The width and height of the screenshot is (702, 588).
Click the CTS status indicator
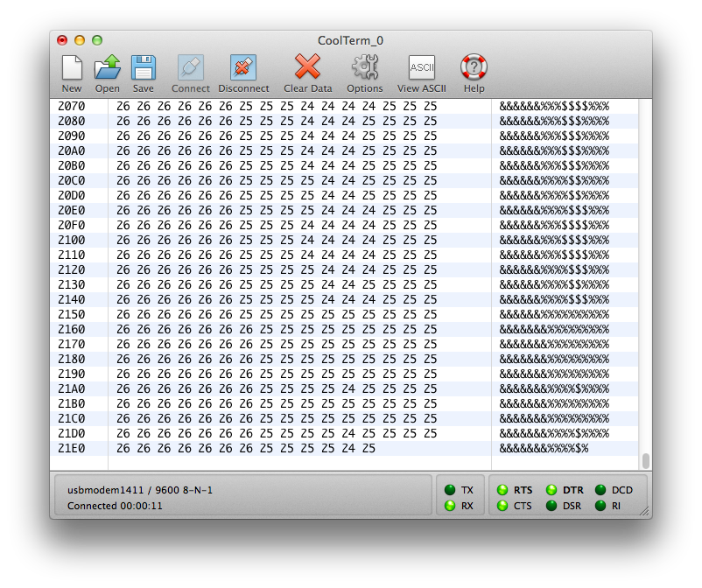502,506
